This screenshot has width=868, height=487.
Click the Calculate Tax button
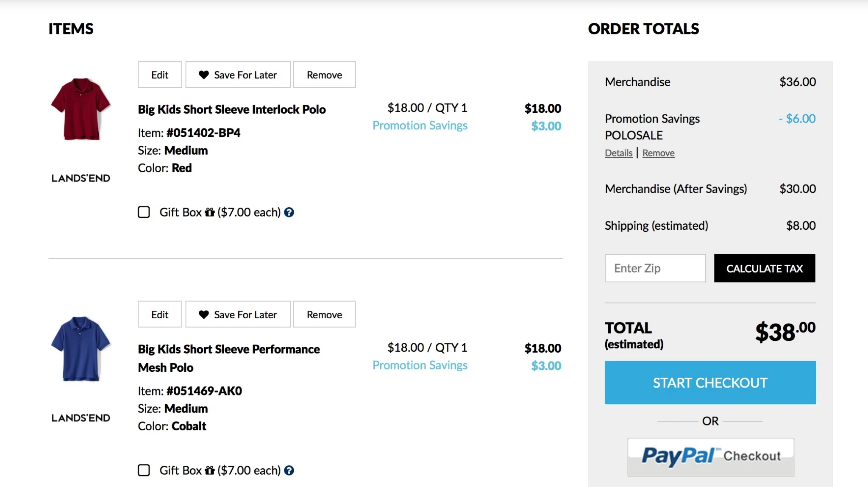(765, 268)
